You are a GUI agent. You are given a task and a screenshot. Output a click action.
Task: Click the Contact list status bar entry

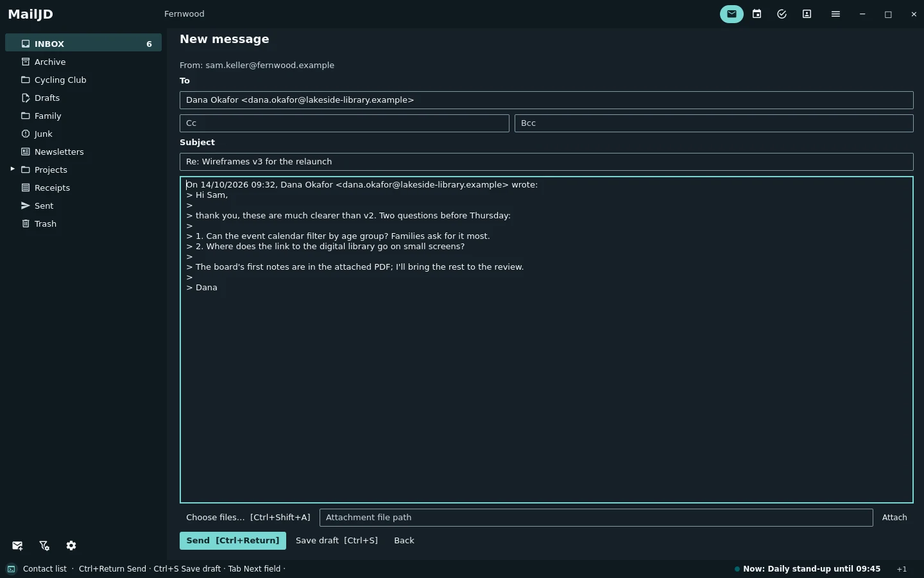tap(45, 569)
